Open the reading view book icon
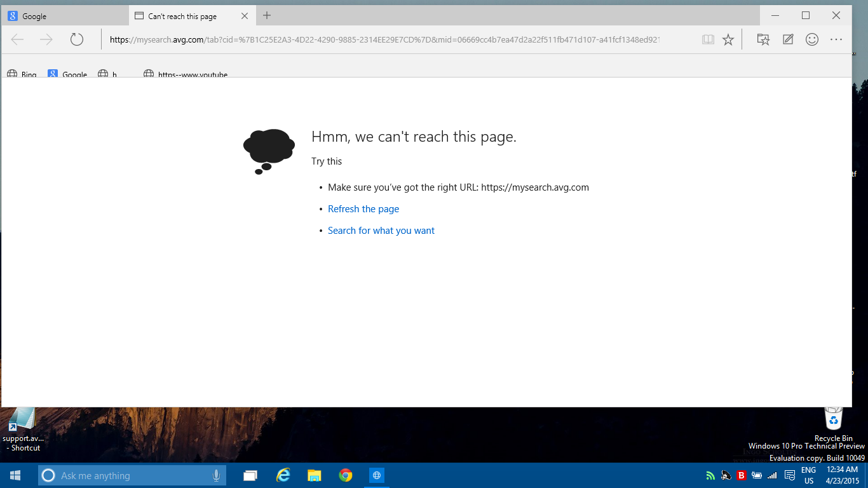This screenshot has width=868, height=488. click(x=708, y=39)
